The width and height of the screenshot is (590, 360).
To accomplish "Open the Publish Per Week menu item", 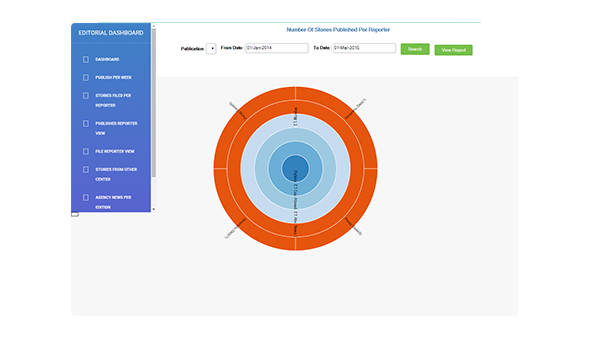I will [x=113, y=77].
